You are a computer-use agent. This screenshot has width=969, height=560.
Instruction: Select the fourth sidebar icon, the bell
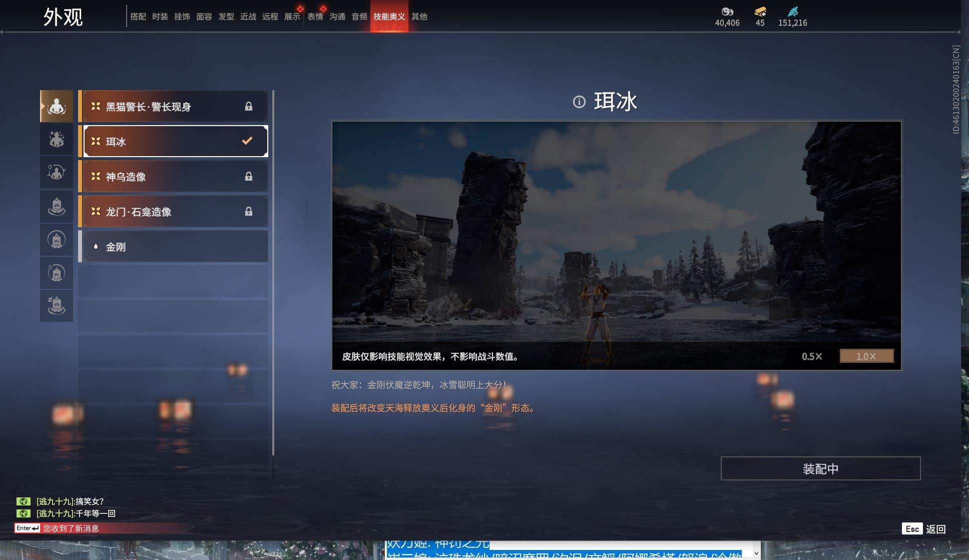pyautogui.click(x=57, y=206)
